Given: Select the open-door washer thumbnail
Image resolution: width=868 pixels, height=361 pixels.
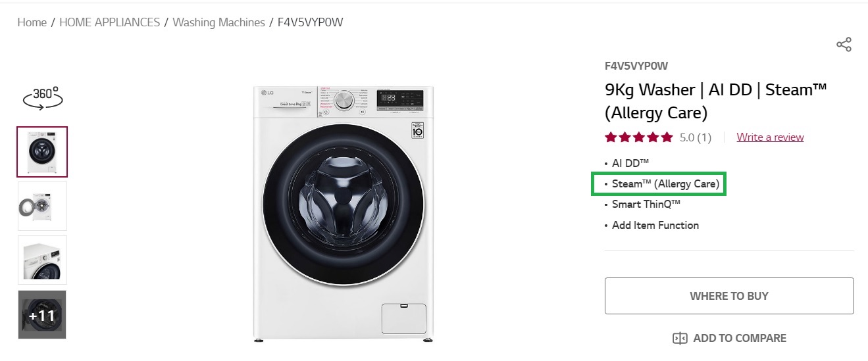Looking at the screenshot, I should pos(42,206).
